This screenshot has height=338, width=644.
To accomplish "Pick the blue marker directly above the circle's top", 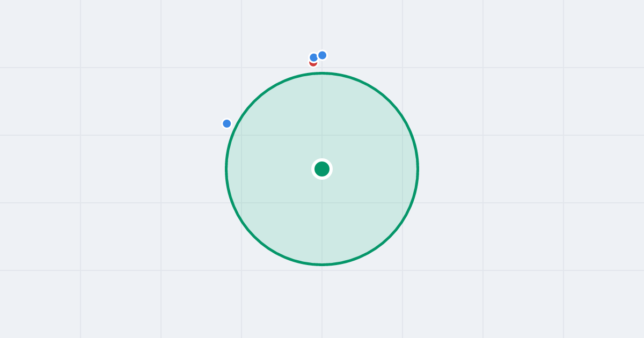I will pyautogui.click(x=322, y=55).
